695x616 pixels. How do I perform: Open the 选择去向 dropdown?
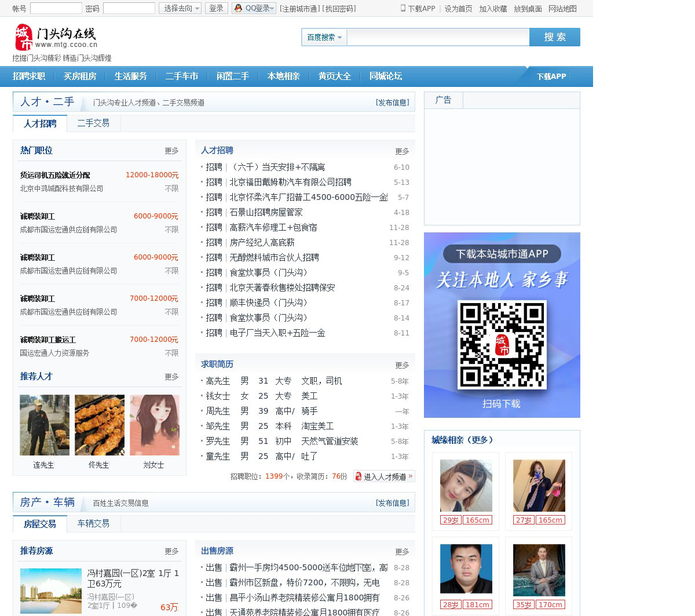pos(180,8)
